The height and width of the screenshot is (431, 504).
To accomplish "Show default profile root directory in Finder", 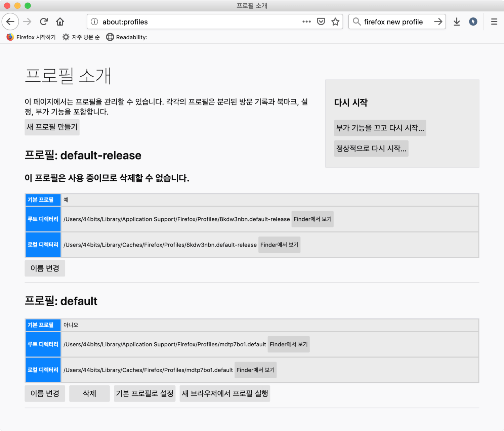I will tap(289, 344).
